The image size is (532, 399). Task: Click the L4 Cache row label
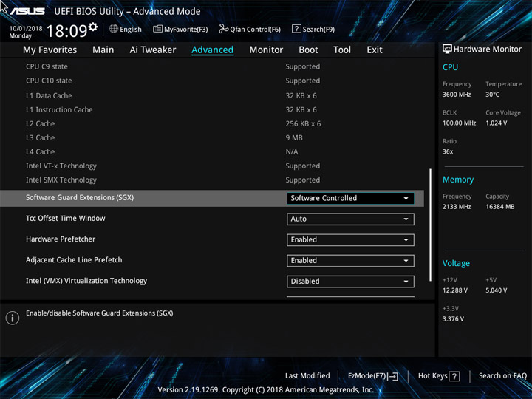[x=41, y=152]
